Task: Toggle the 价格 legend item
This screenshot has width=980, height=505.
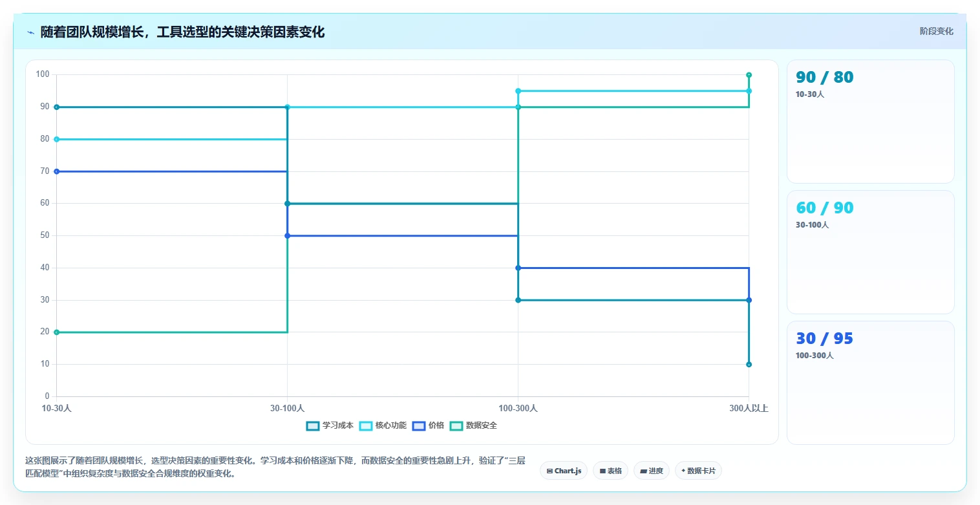Action: pos(428,425)
